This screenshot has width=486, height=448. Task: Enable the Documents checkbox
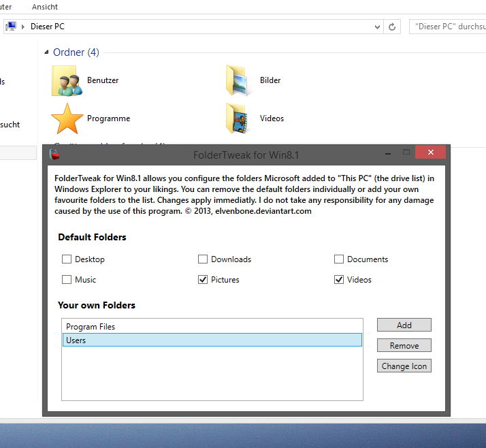[339, 259]
